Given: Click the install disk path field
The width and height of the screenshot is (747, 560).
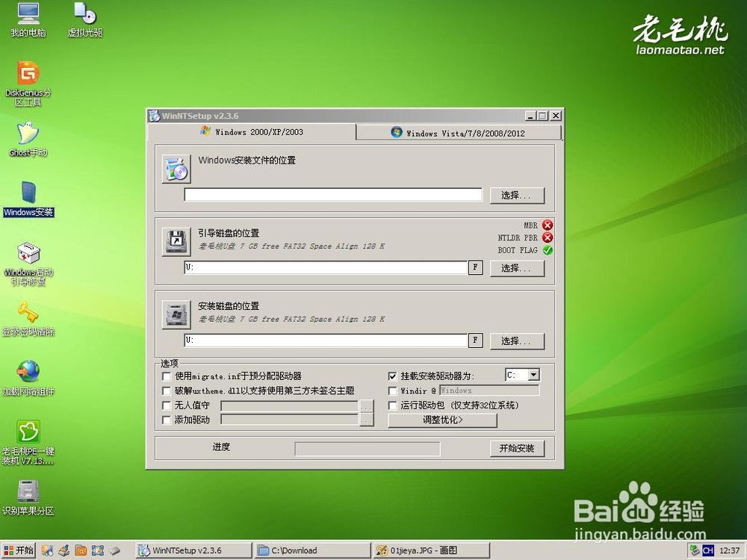Looking at the screenshot, I should pyautogui.click(x=326, y=340).
